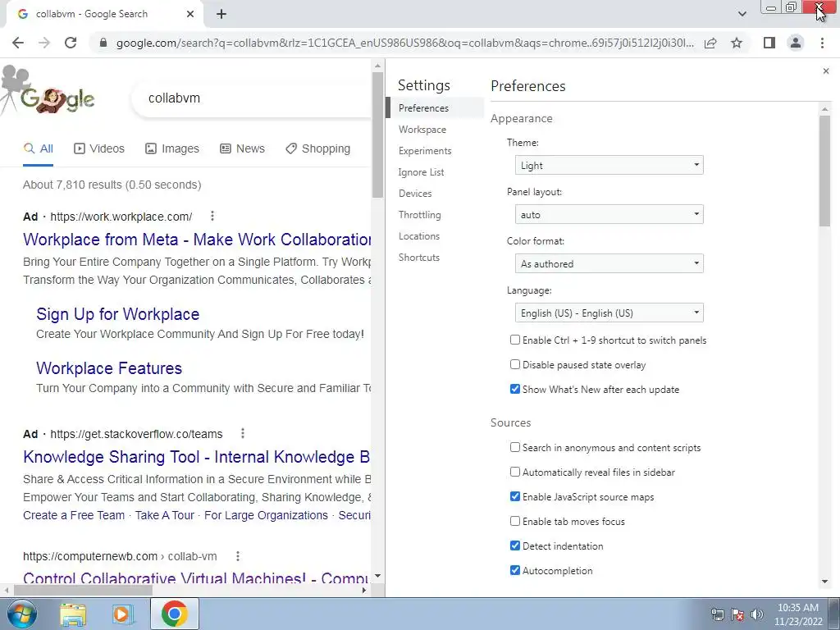840x630 pixels.
Task: Open Windows Explorer from the taskbar
Action: coord(73,614)
